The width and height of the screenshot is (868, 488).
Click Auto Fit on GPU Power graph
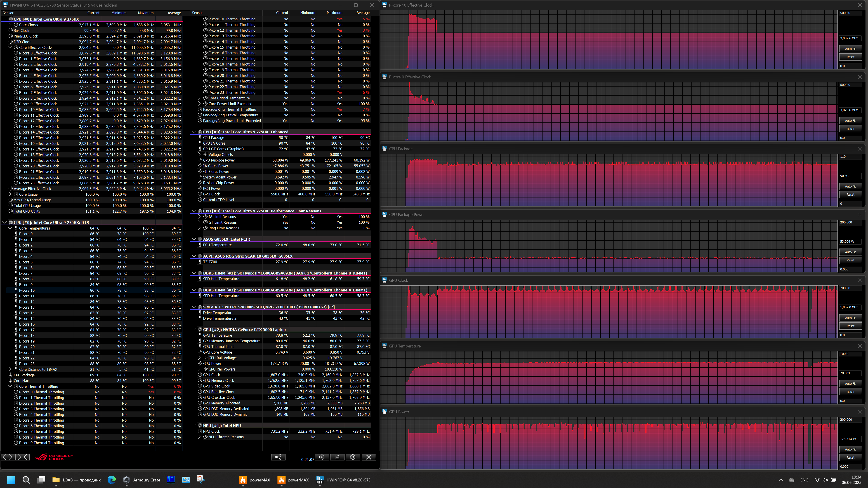[850, 449]
